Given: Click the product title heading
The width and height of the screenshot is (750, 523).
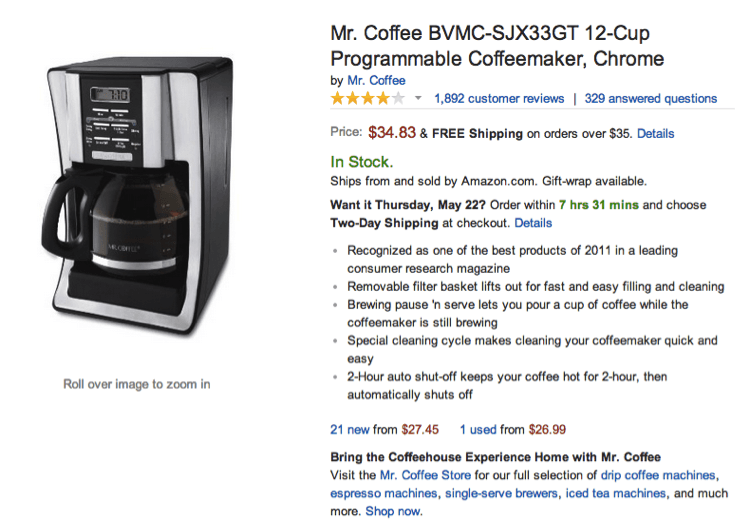Looking at the screenshot, I should click(x=497, y=46).
